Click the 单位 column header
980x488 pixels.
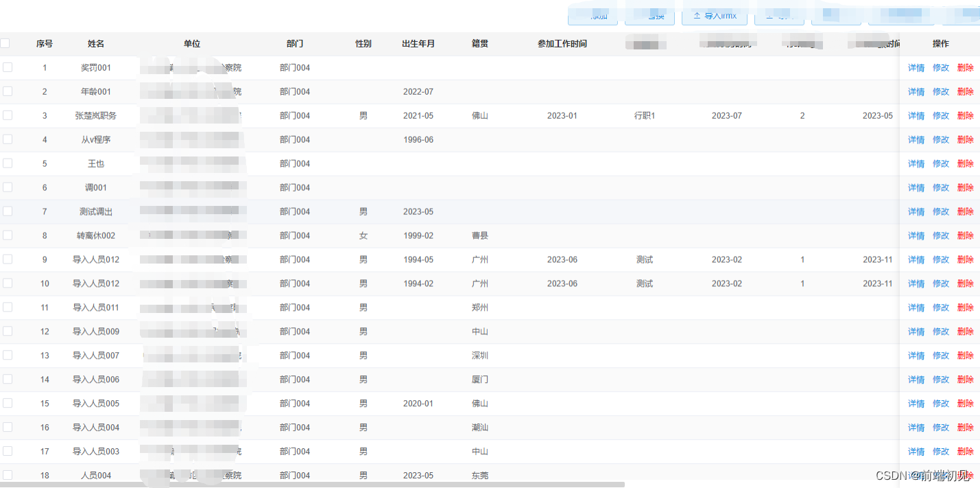[x=192, y=44]
